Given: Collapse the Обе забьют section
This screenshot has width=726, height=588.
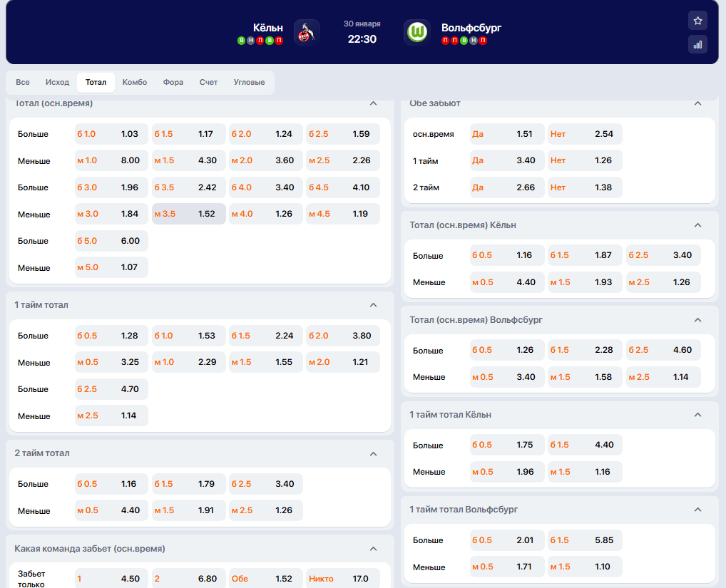Looking at the screenshot, I should coord(698,103).
